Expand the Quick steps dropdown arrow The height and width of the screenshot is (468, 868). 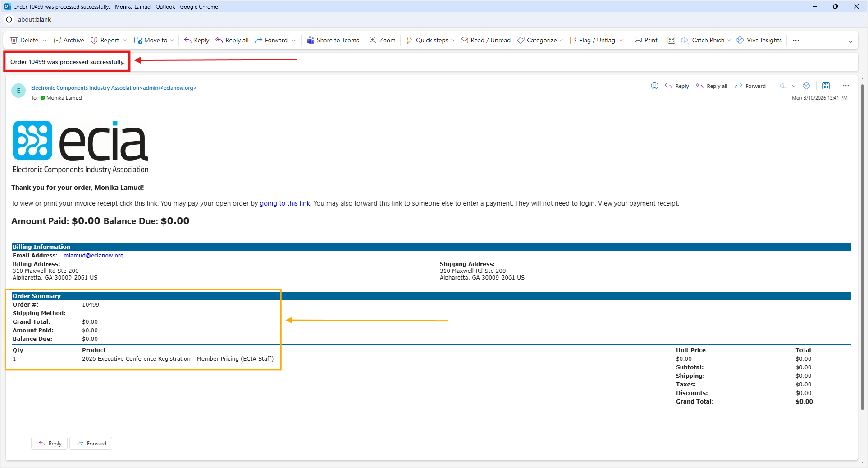453,41
